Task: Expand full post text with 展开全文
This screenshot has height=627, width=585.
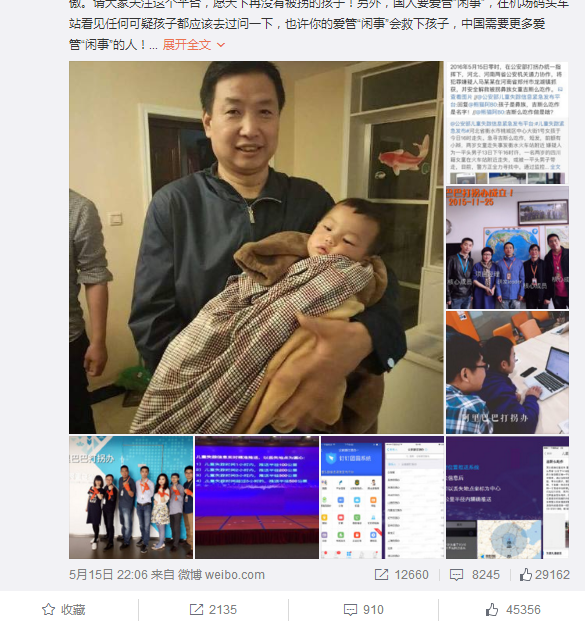Action: coord(186,45)
